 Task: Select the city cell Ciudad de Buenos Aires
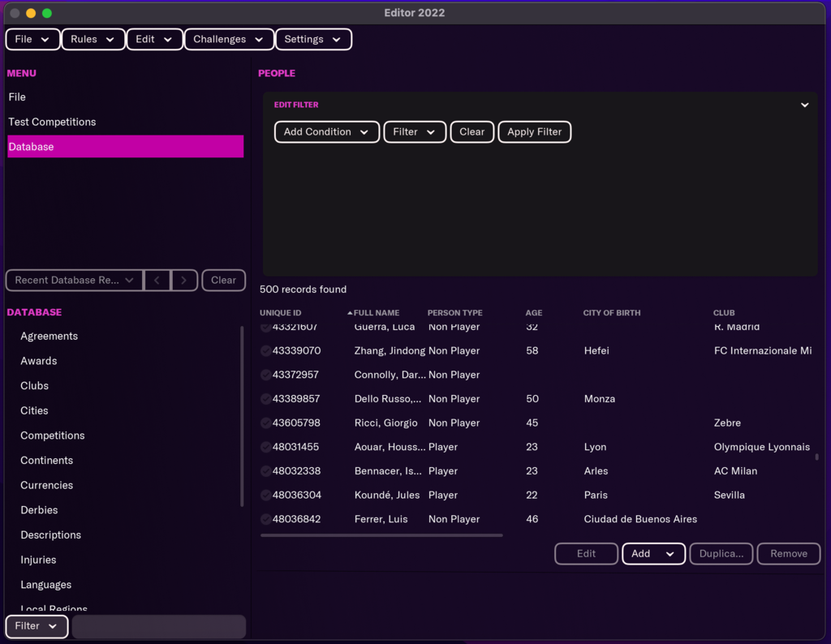pyautogui.click(x=640, y=519)
